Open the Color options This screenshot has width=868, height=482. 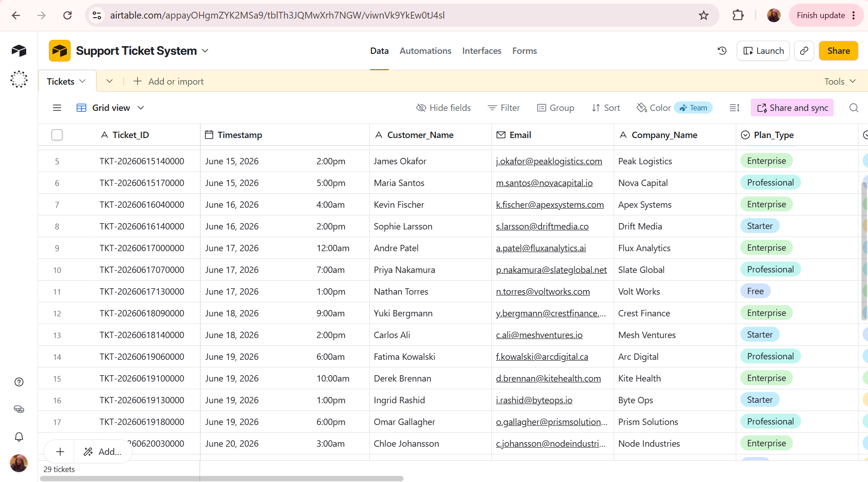(x=653, y=108)
